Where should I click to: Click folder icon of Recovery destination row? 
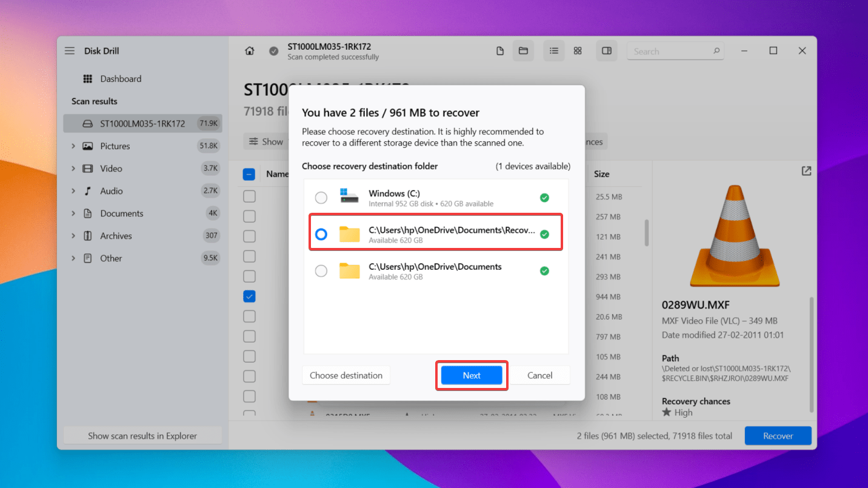tap(350, 234)
